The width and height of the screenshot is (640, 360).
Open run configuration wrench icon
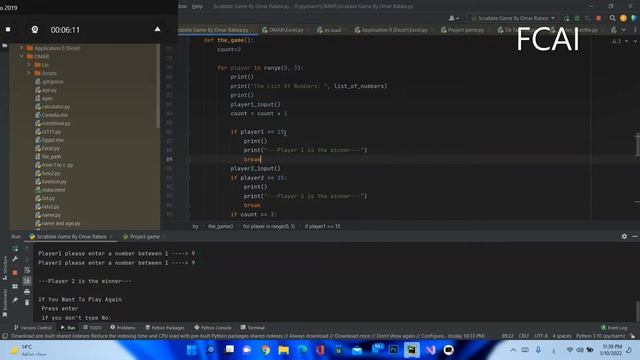15,259
